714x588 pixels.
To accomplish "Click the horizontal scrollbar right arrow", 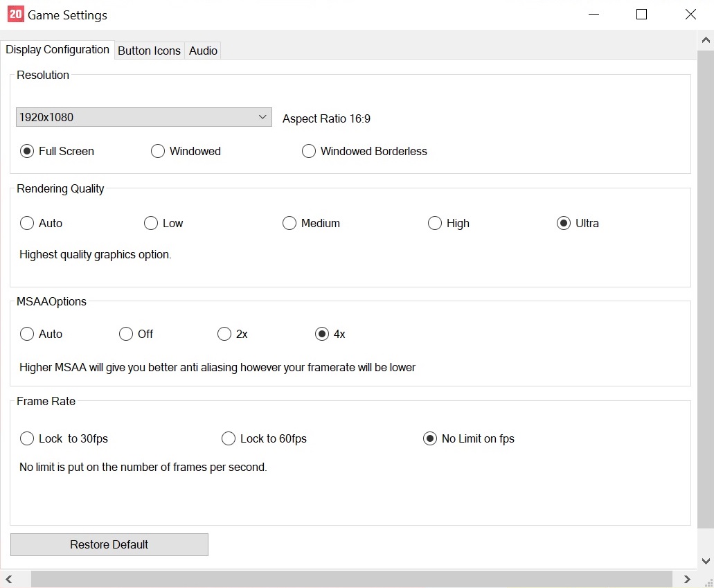I will (x=687, y=580).
